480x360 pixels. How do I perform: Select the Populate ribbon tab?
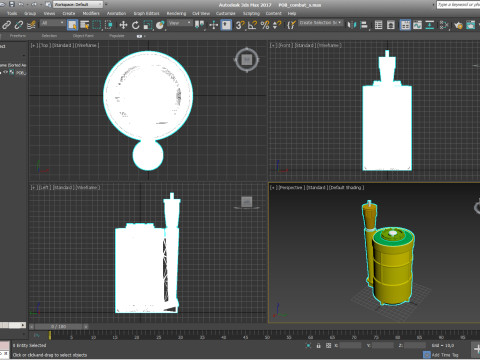[117, 36]
